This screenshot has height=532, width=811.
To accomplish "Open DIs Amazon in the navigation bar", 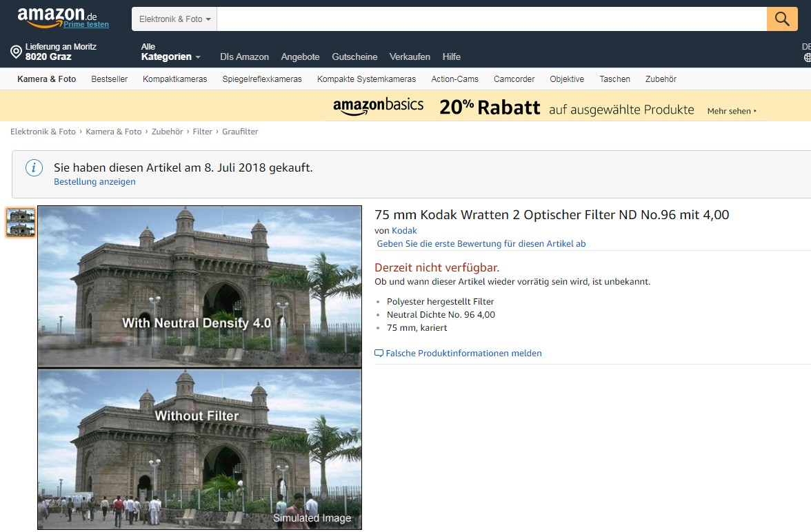I will pos(244,57).
